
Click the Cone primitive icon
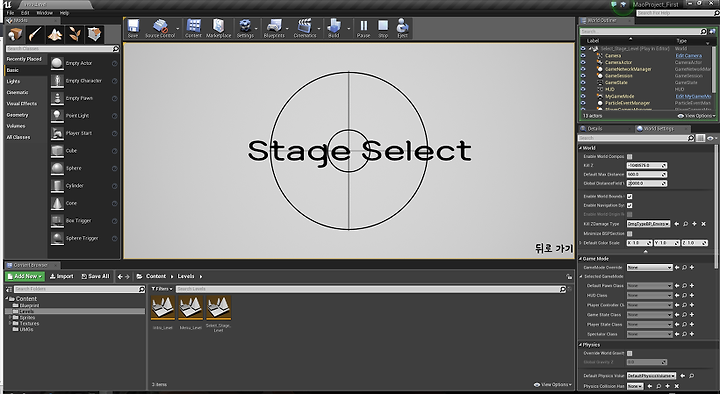pos(57,203)
